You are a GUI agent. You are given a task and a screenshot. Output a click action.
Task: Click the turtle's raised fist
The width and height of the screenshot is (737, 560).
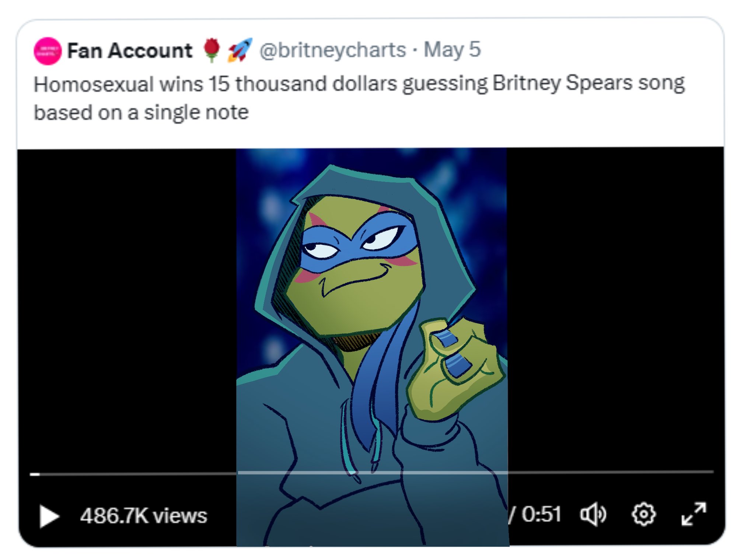coord(455,368)
